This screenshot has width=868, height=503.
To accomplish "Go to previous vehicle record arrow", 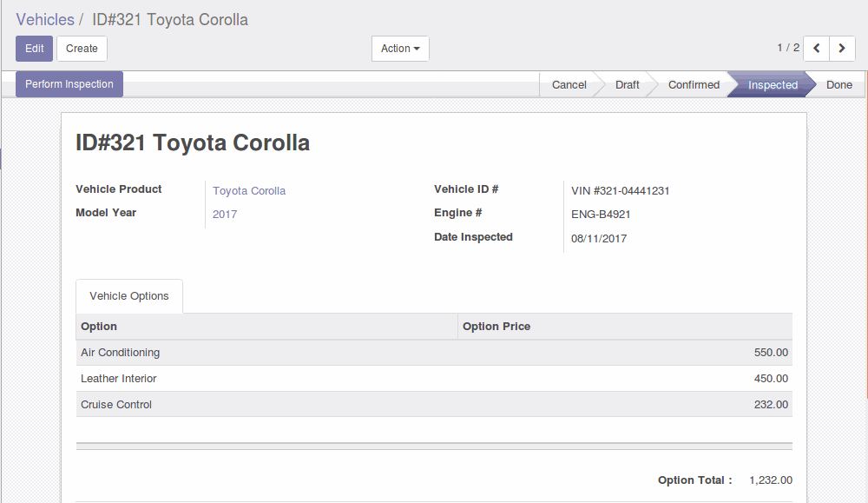I will [x=816, y=49].
